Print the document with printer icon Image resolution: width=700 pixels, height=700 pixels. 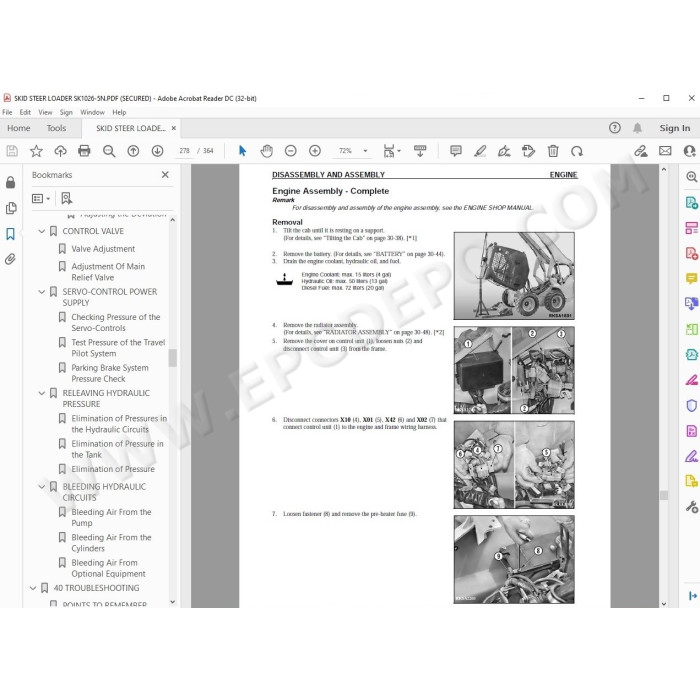tap(84, 151)
